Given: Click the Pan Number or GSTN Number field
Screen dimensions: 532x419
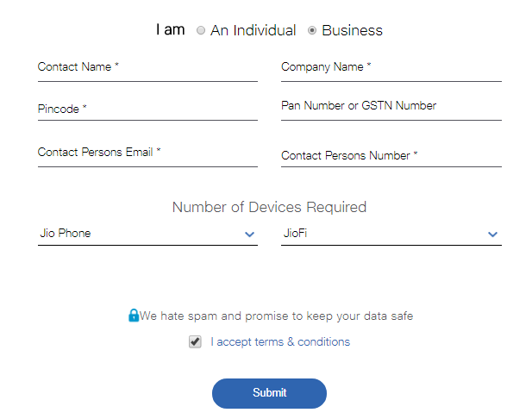Looking at the screenshot, I should coord(391,109).
